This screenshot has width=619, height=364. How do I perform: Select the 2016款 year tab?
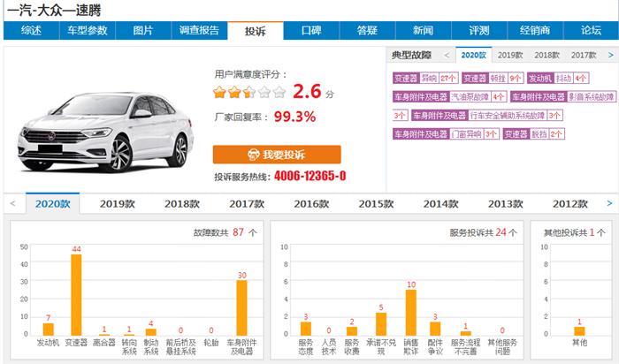tap(311, 204)
